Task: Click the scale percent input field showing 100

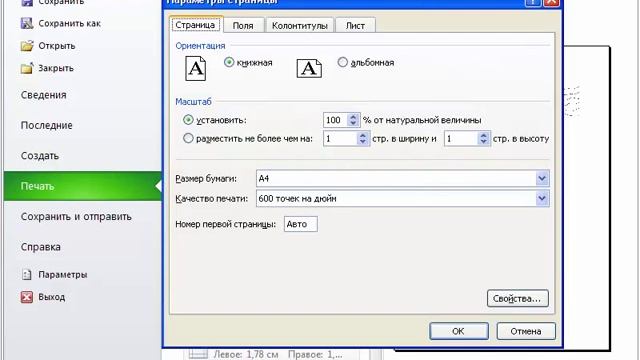Action: [x=336, y=120]
